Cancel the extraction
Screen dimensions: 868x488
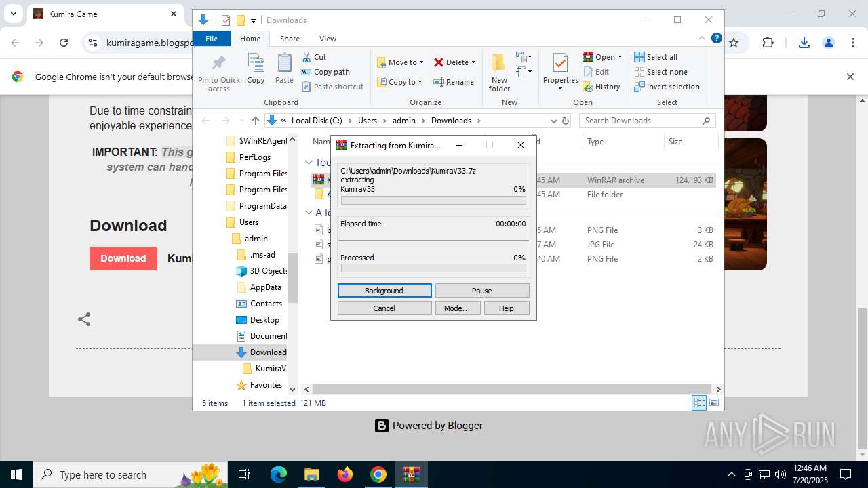point(384,308)
